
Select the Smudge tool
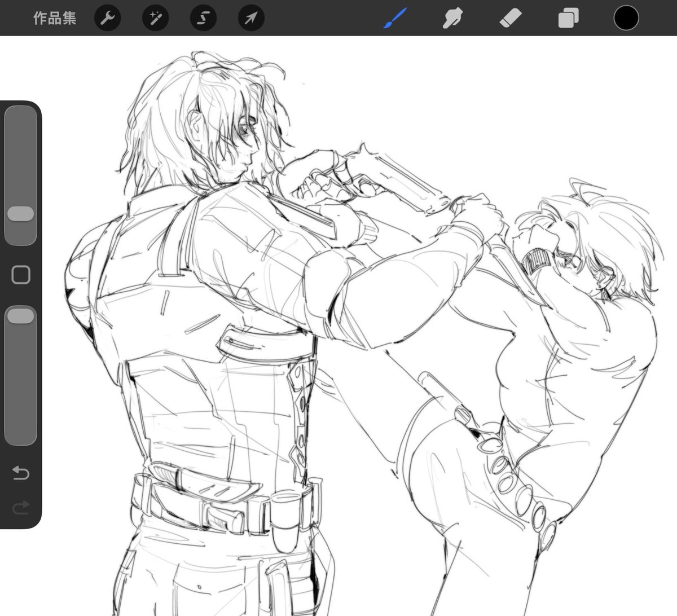coord(452,19)
